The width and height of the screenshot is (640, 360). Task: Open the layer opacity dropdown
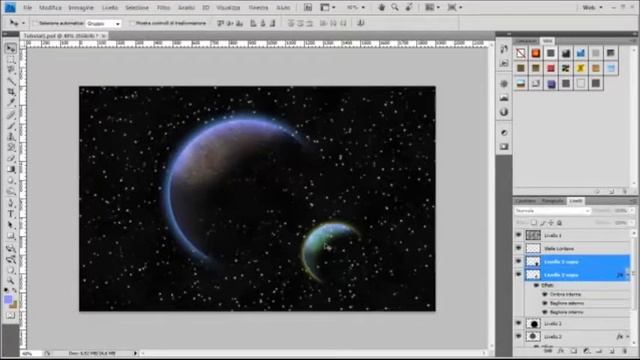tap(631, 211)
